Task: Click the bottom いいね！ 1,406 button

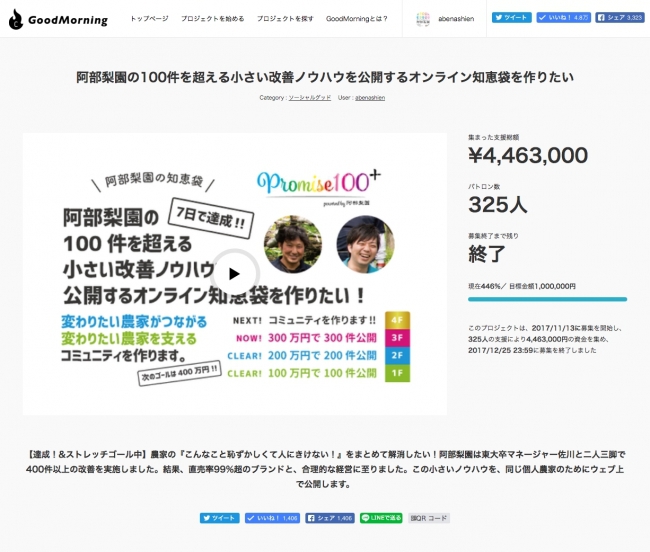Action: coord(273,518)
